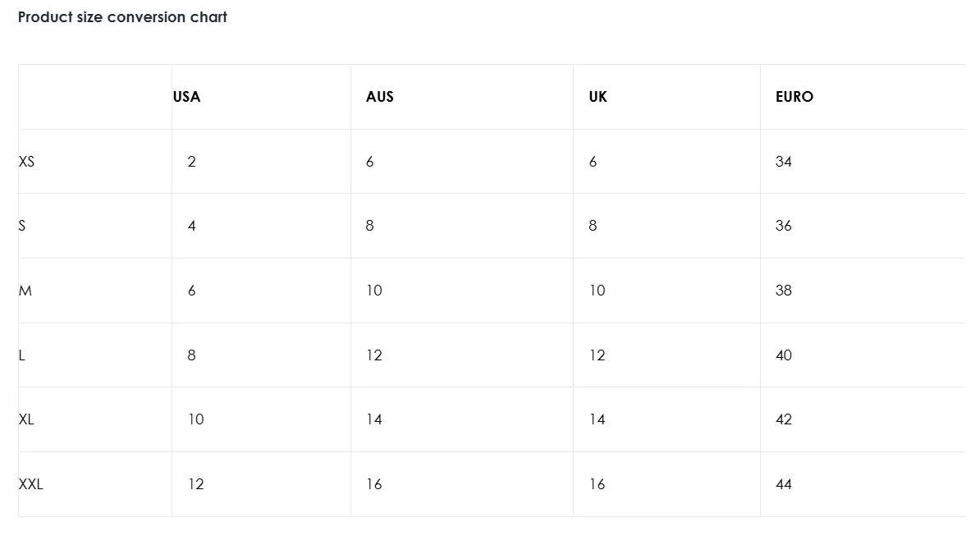The height and width of the screenshot is (545, 980).
Task: Click the XXL size row label
Action: (x=31, y=484)
